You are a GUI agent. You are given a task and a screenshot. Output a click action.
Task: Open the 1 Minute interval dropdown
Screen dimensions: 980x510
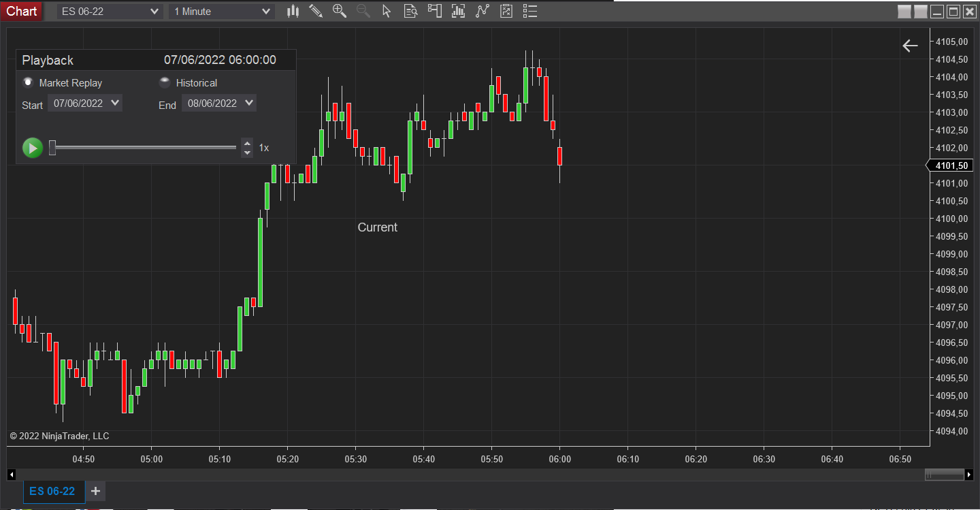(222, 11)
